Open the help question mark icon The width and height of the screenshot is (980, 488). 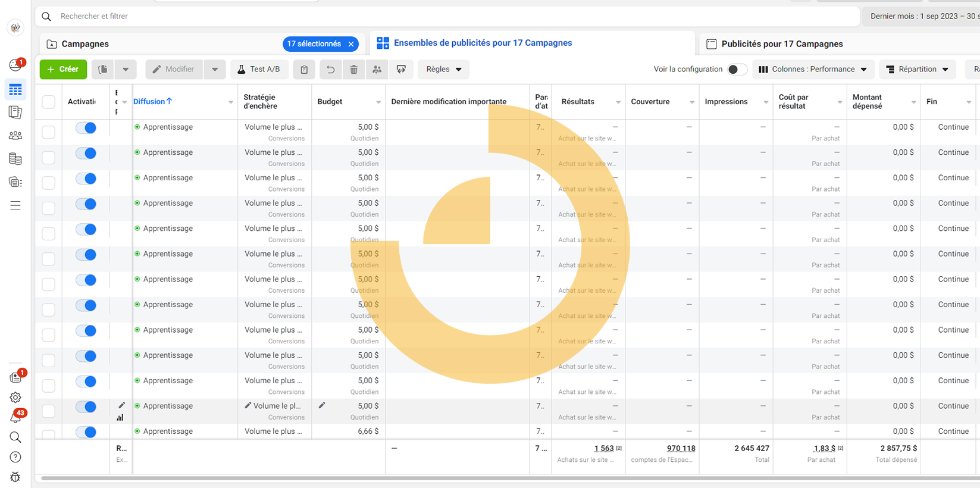(x=15, y=457)
